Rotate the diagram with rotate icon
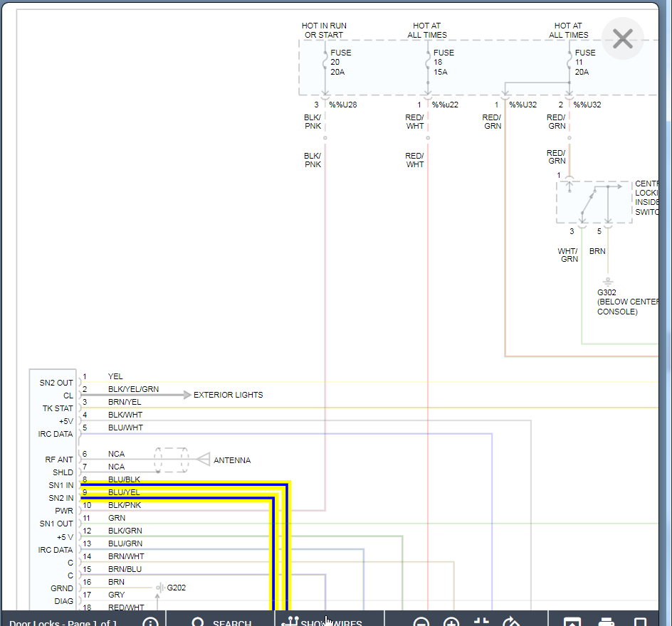This screenshot has height=626, width=672. (511, 623)
